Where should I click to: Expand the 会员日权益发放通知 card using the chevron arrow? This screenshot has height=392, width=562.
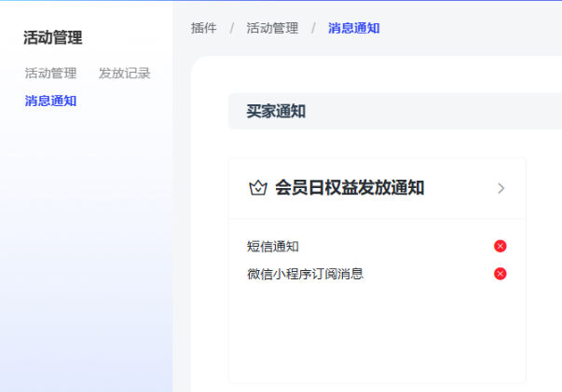(x=500, y=188)
